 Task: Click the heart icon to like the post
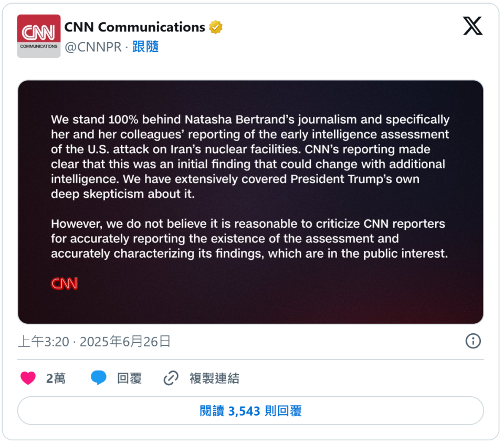[28, 378]
